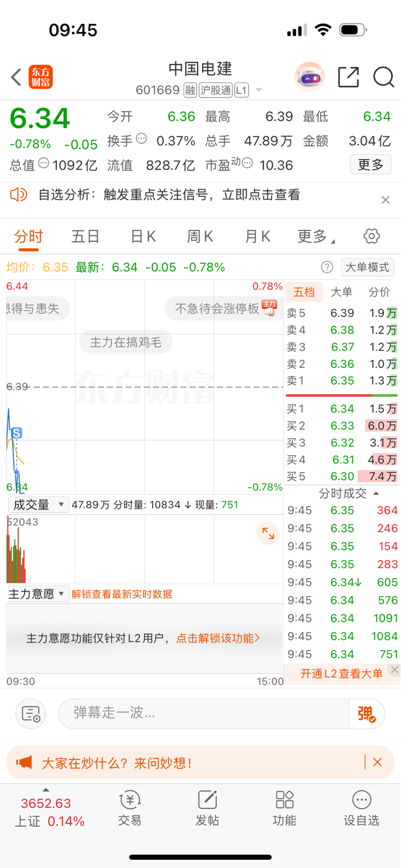The width and height of the screenshot is (401, 868).
Task: Select the 大单 tab
Action: click(342, 292)
